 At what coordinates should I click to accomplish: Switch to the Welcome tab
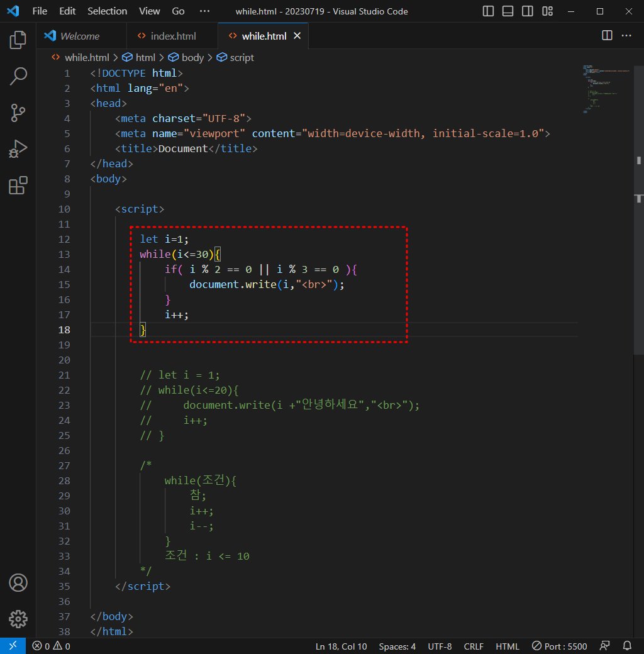(x=80, y=36)
